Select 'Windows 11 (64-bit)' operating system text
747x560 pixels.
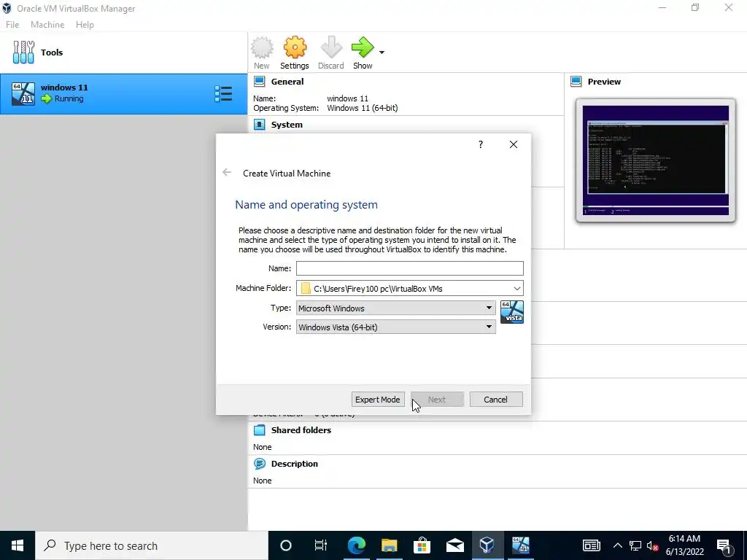(362, 108)
